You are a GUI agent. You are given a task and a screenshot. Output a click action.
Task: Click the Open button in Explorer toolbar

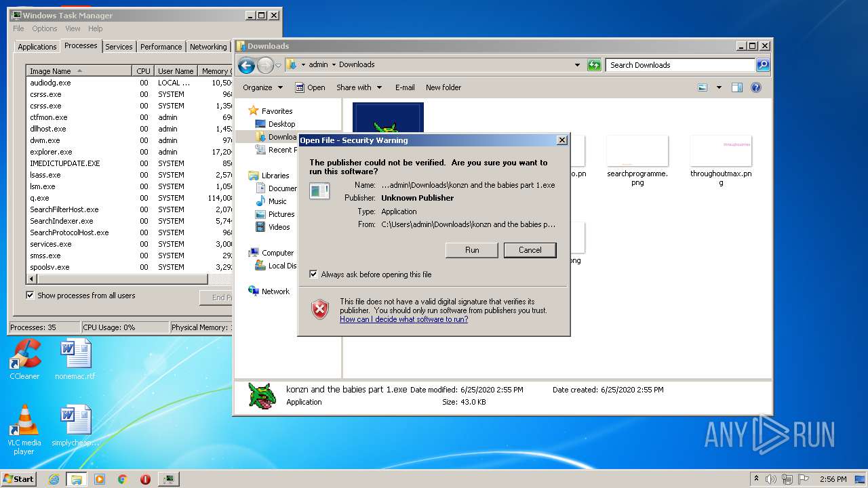(310, 87)
